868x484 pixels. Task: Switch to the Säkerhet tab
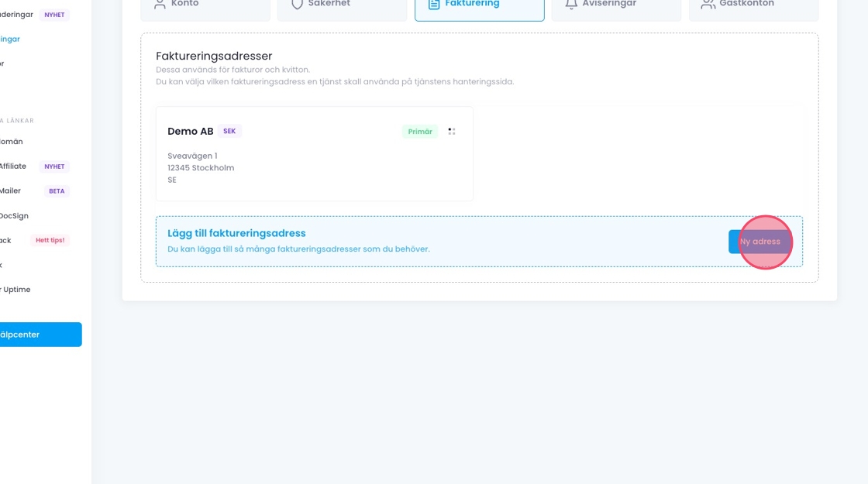click(x=341, y=6)
